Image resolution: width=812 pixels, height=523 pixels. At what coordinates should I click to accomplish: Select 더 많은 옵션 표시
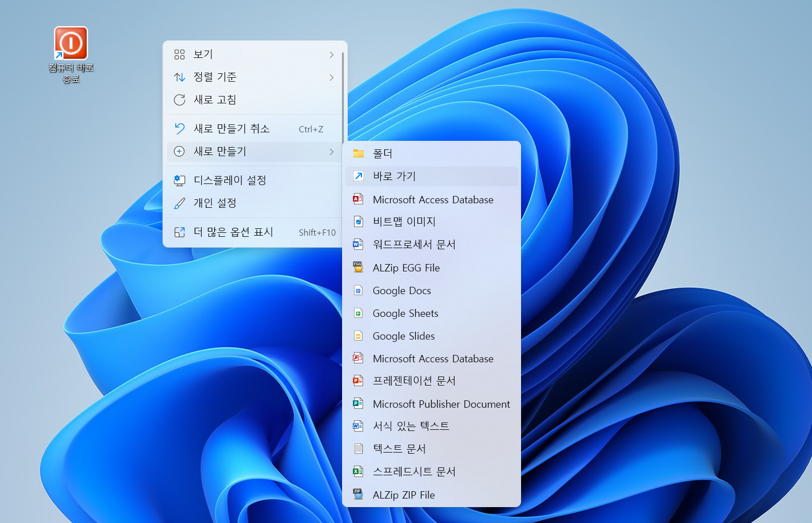point(254,232)
